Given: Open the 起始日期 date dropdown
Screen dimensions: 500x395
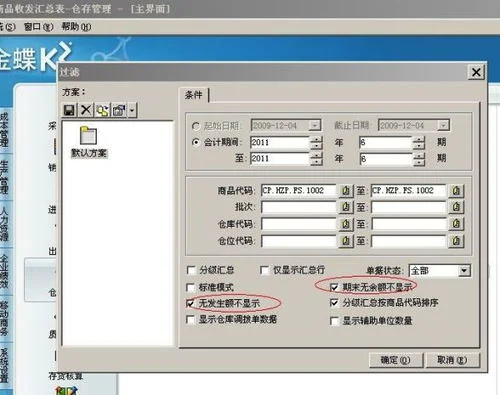Looking at the screenshot, I should pos(314,126).
